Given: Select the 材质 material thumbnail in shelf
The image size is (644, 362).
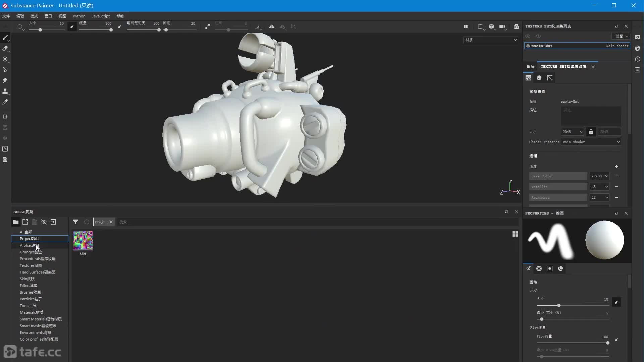Looking at the screenshot, I should 83,241.
